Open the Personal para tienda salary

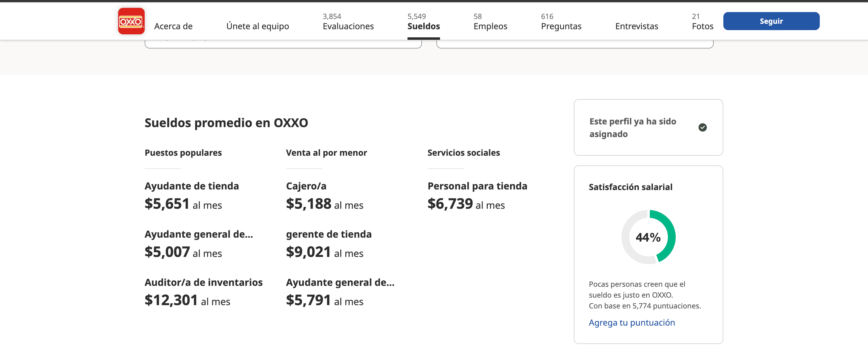[x=477, y=186]
